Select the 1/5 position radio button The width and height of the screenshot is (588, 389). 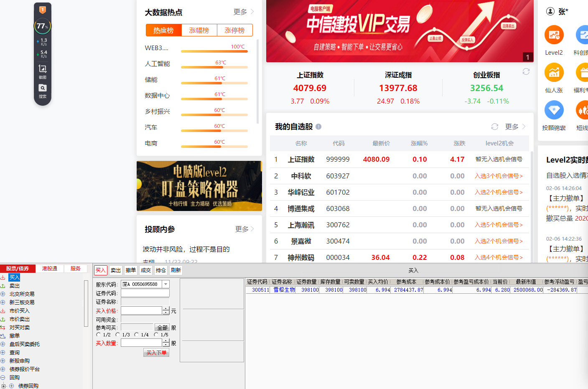[x=156, y=335]
